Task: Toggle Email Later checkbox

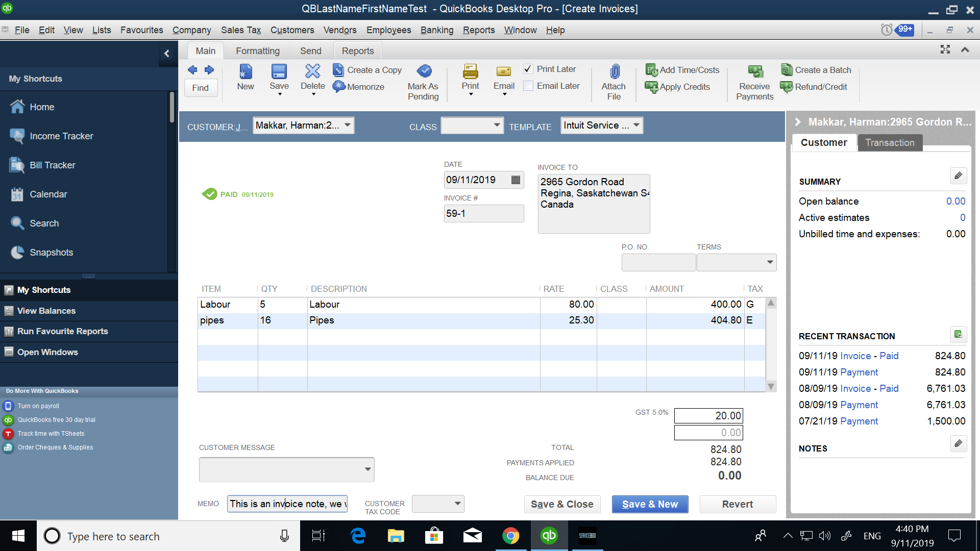Action: pyautogui.click(x=528, y=86)
